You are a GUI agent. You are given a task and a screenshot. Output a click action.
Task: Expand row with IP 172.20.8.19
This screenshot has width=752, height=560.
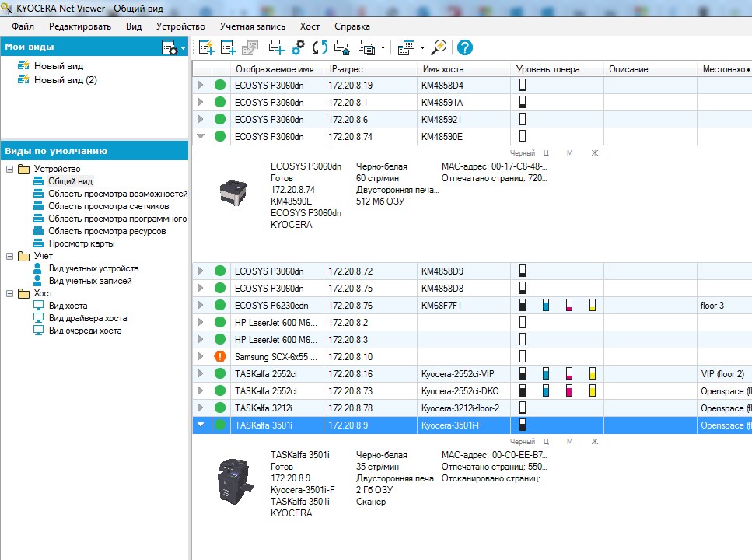click(201, 85)
